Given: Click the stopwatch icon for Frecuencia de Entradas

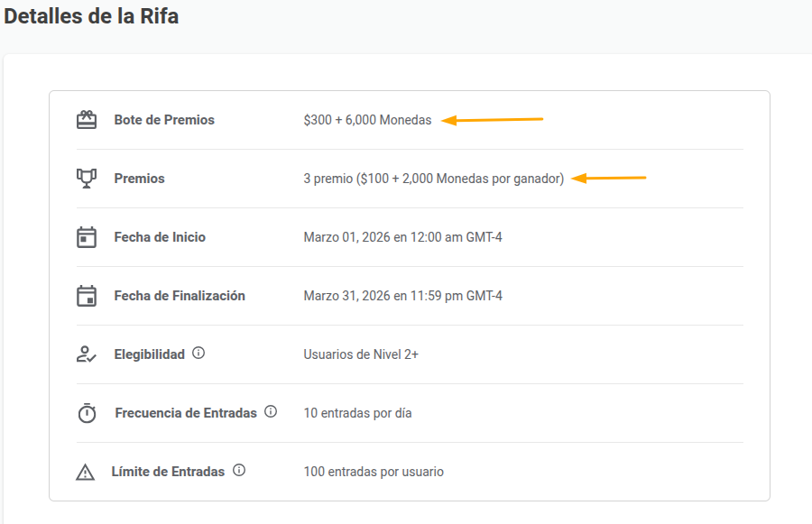Looking at the screenshot, I should click(x=87, y=413).
